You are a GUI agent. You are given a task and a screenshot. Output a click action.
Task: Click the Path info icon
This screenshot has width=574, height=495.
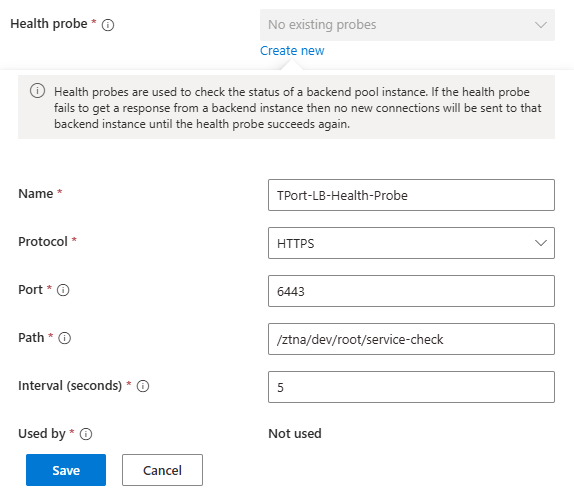click(x=64, y=338)
